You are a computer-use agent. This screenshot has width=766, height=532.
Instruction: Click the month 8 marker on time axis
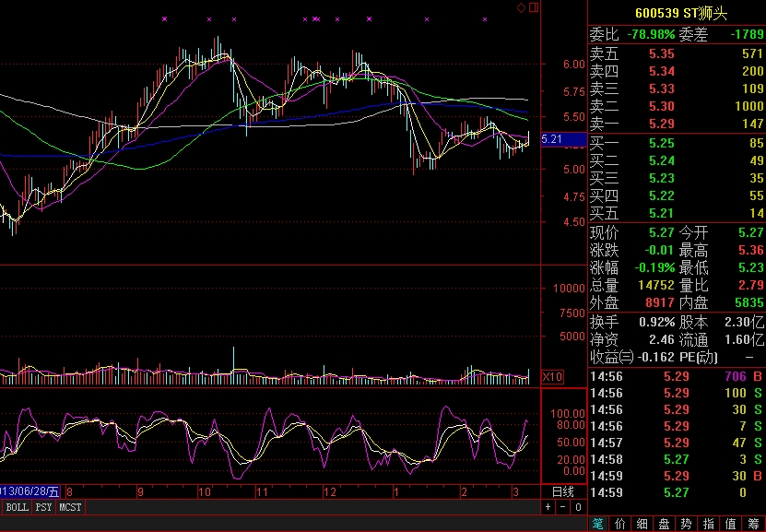(69, 492)
